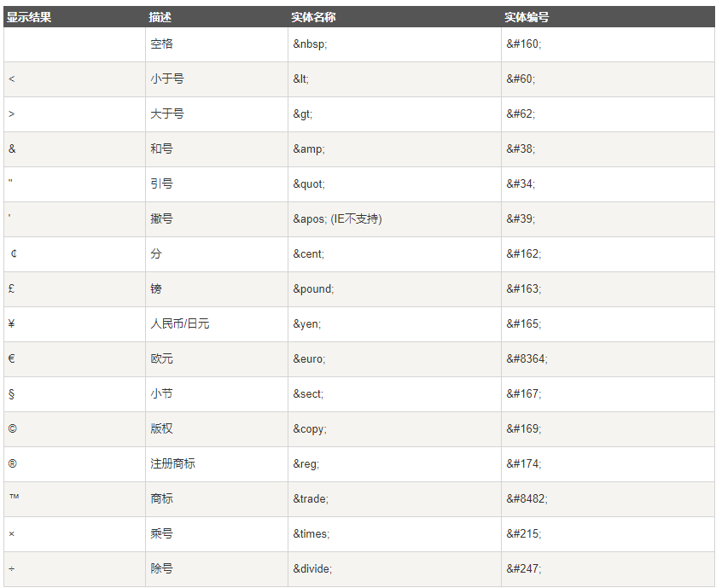Click the yen ¥ symbol cell
Viewport: 716px width, 588px height.
(x=12, y=323)
